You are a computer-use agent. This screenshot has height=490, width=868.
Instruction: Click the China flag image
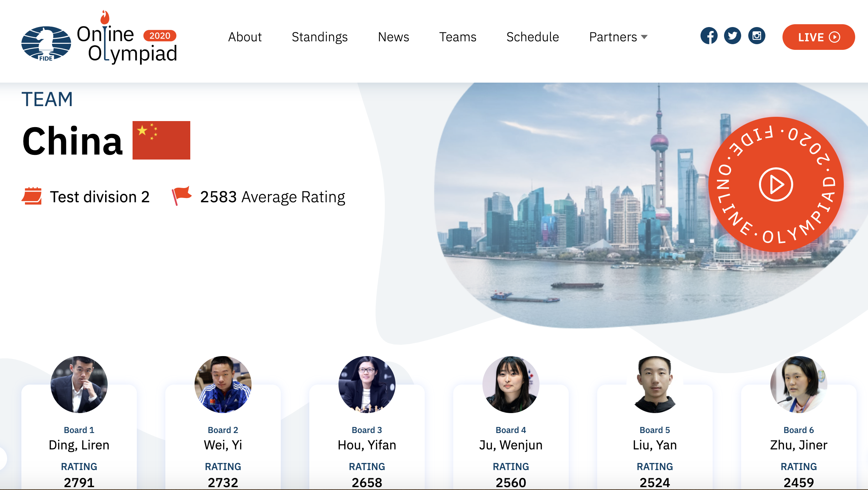pyautogui.click(x=161, y=140)
